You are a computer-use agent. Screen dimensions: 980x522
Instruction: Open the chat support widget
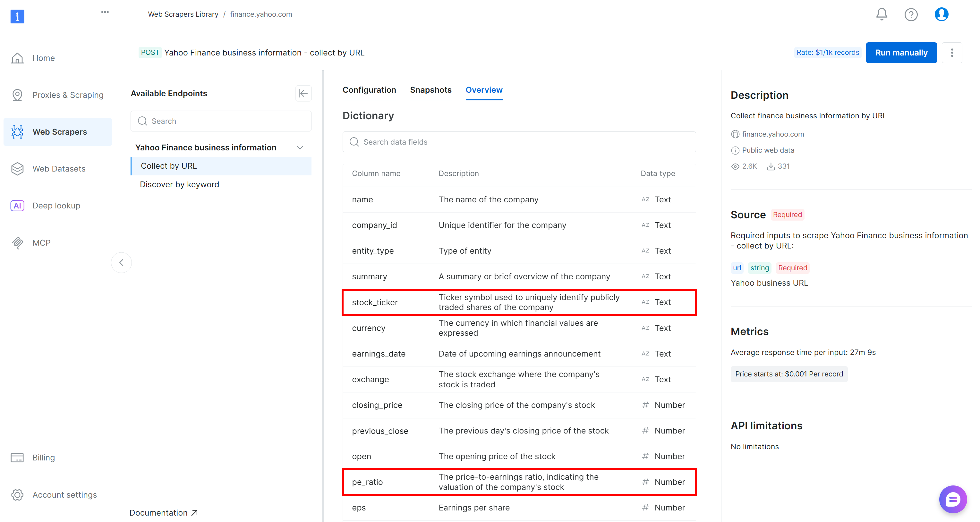pyautogui.click(x=953, y=499)
